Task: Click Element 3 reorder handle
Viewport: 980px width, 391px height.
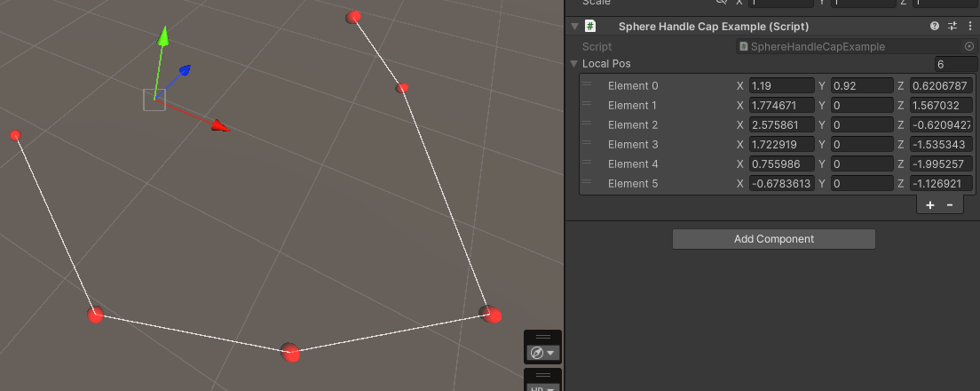Action: (587, 143)
